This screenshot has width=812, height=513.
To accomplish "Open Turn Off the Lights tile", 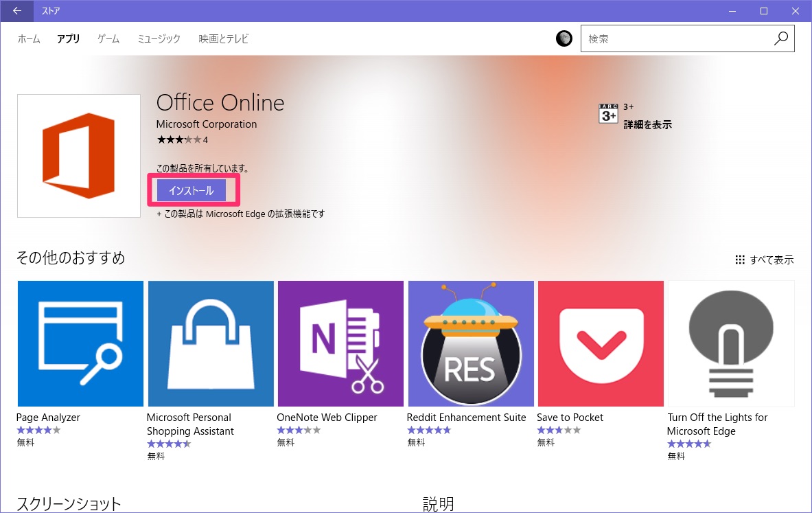I will coord(731,343).
